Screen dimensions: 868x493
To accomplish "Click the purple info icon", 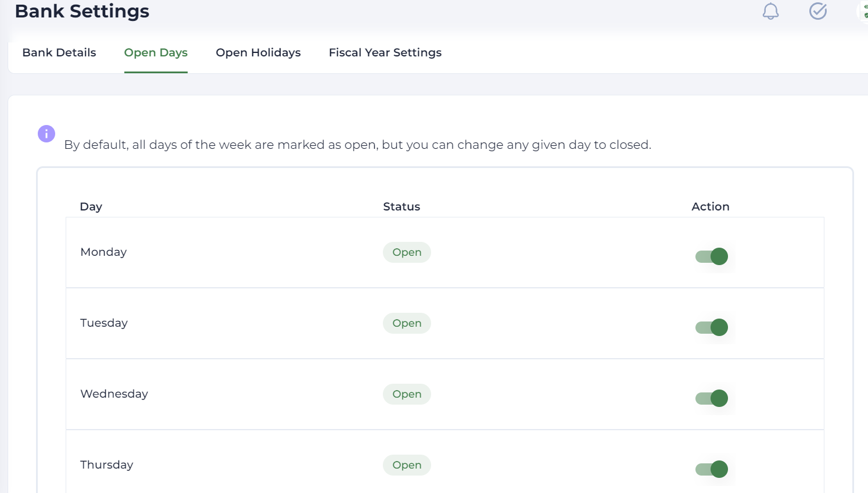I will click(x=46, y=134).
